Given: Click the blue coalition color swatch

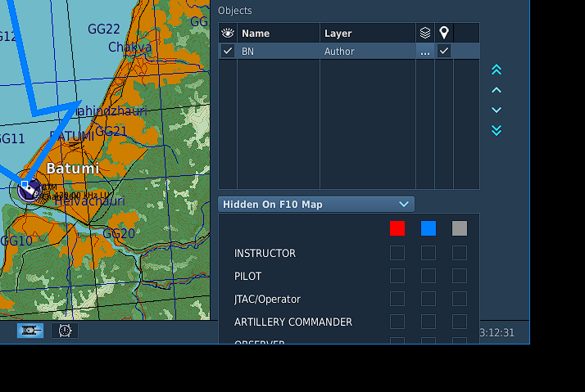Looking at the screenshot, I should point(429,228).
